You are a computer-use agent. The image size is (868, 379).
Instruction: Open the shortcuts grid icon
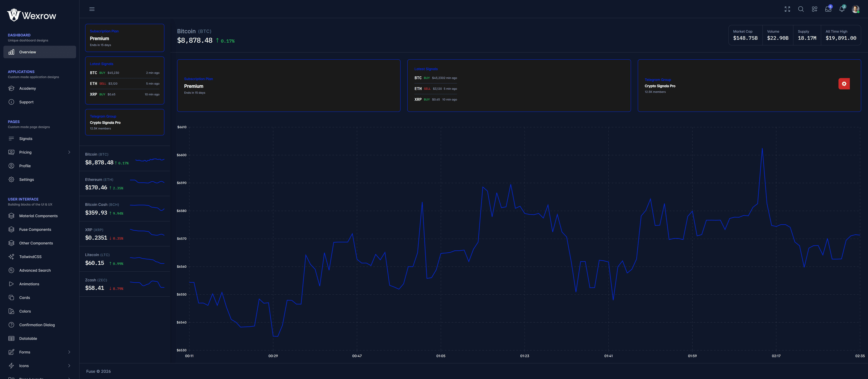click(814, 9)
